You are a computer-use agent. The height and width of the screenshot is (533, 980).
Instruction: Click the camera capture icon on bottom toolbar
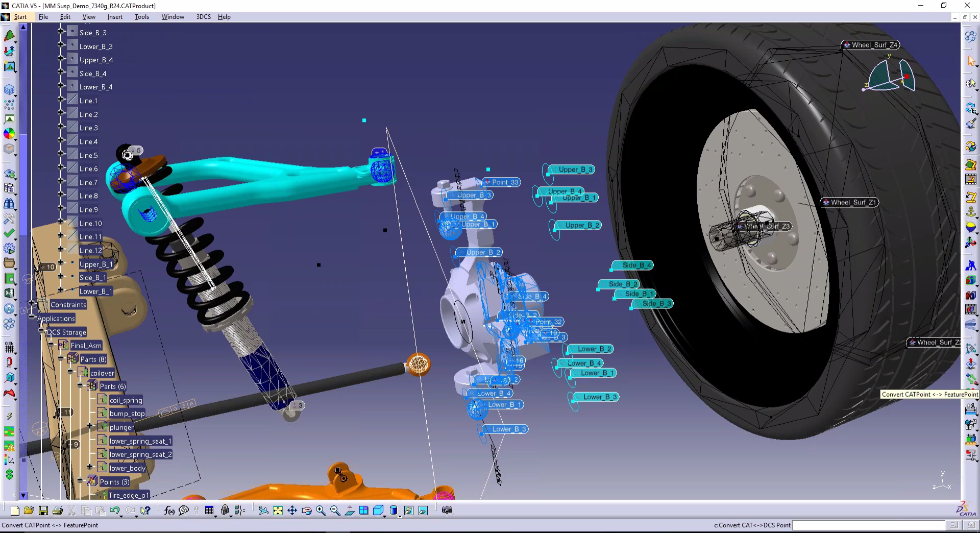[x=448, y=510]
